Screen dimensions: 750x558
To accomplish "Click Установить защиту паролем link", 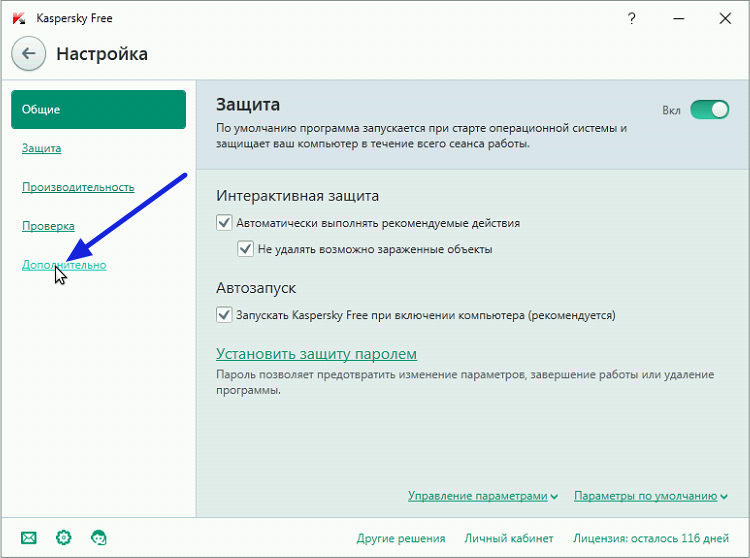I will click(x=316, y=354).
